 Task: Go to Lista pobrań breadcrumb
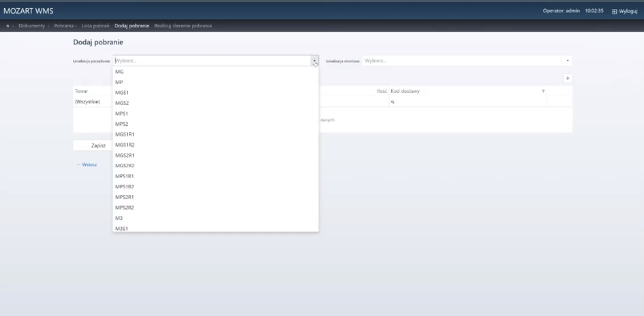(95, 26)
